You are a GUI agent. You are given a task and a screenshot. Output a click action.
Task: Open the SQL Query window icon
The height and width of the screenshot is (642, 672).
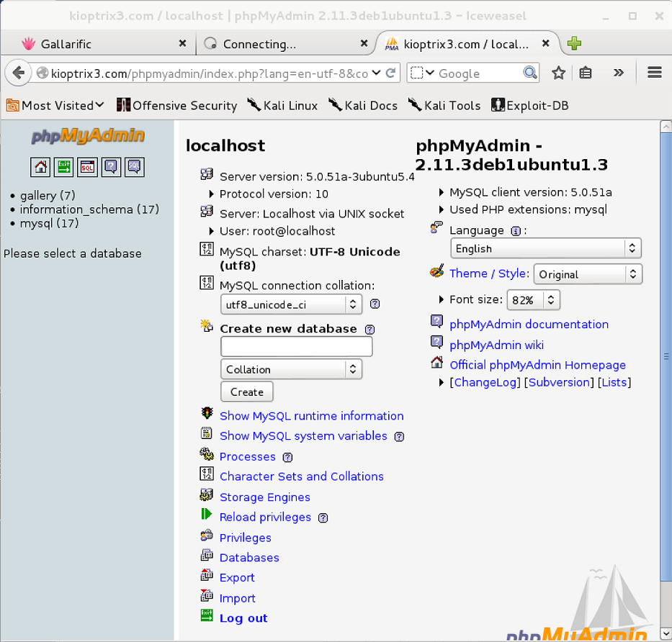(87, 166)
